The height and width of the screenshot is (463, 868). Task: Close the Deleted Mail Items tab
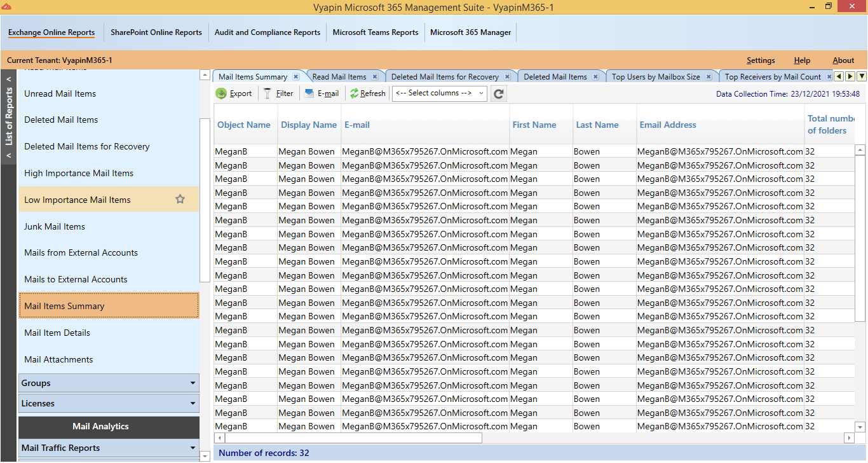coord(595,77)
